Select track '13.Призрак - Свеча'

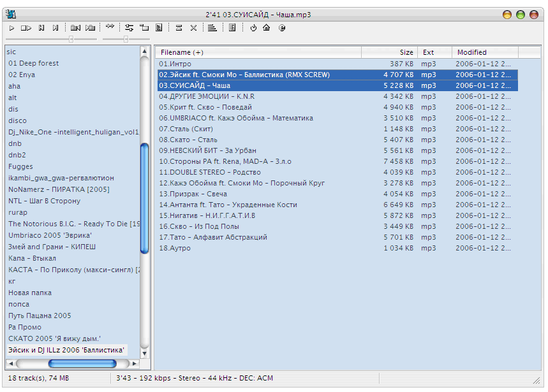click(x=337, y=194)
